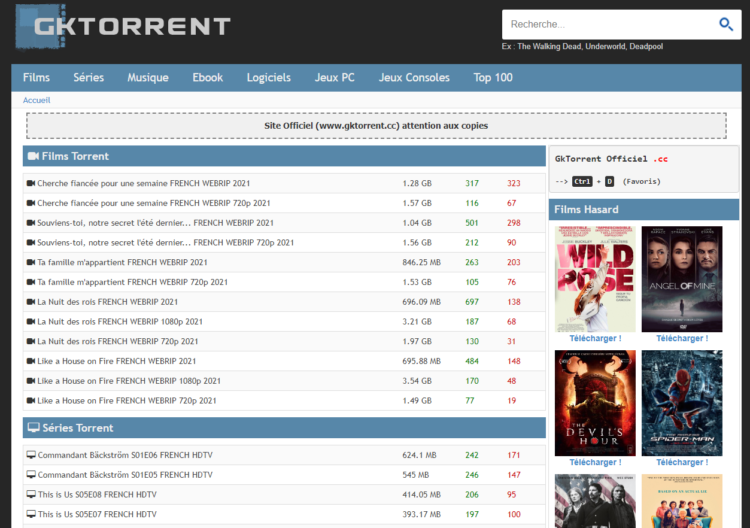Open Cherche fiancée pour une semaine 720p
Viewport: 750px width, 528px height.
pyautogui.click(x=154, y=203)
